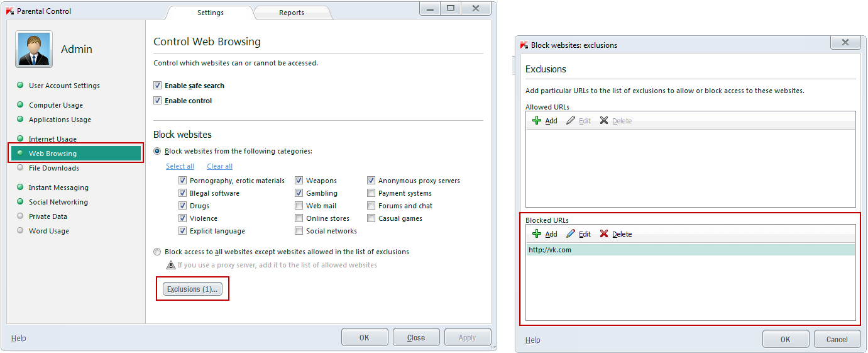Screen dimensions: 868x353
Task: Uncheck Explicit language category
Action: (x=183, y=231)
